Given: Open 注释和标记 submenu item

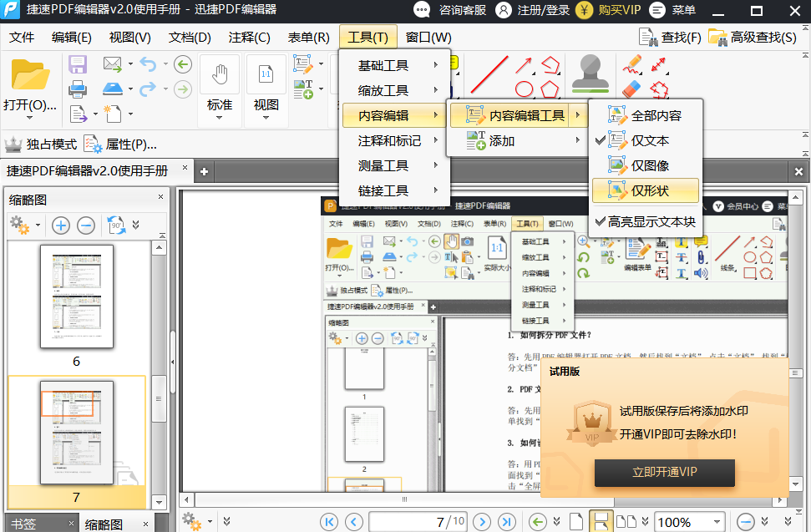Looking at the screenshot, I should click(394, 140).
